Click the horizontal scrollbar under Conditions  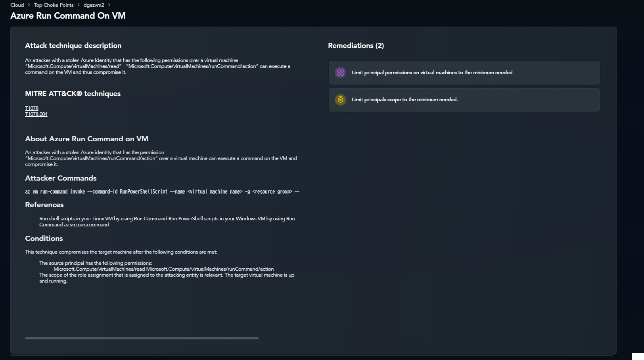coord(142,338)
